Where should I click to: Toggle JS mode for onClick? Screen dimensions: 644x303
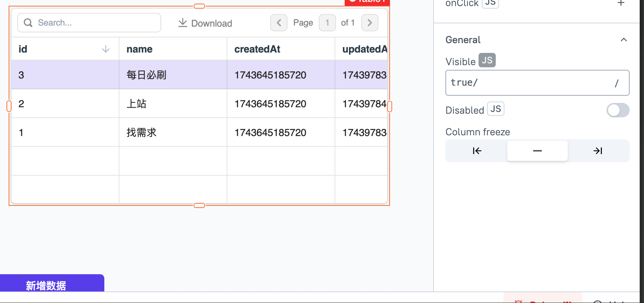[x=490, y=3]
